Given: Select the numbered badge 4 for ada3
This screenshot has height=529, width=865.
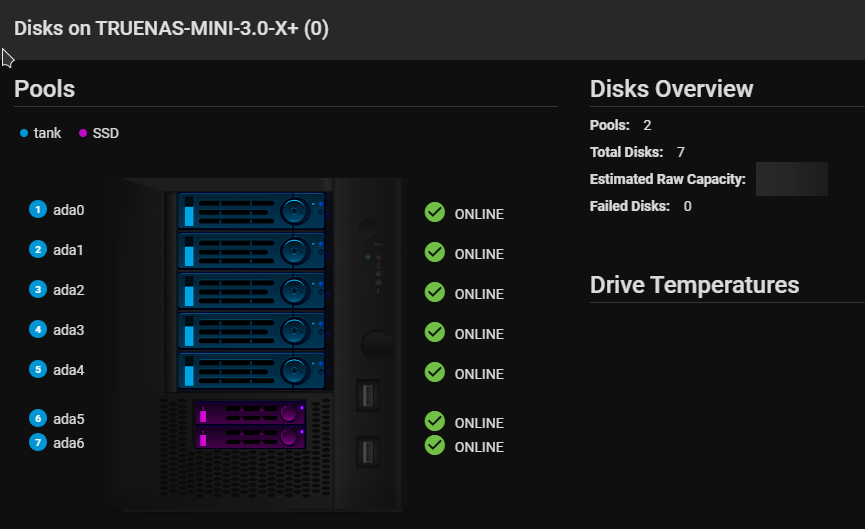Looking at the screenshot, I should 38,329.
